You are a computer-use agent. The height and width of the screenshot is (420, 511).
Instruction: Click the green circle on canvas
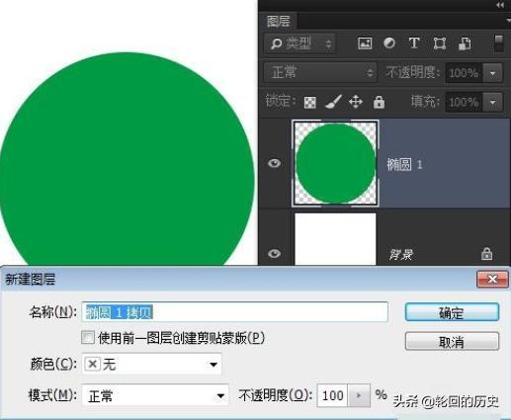click(127, 158)
